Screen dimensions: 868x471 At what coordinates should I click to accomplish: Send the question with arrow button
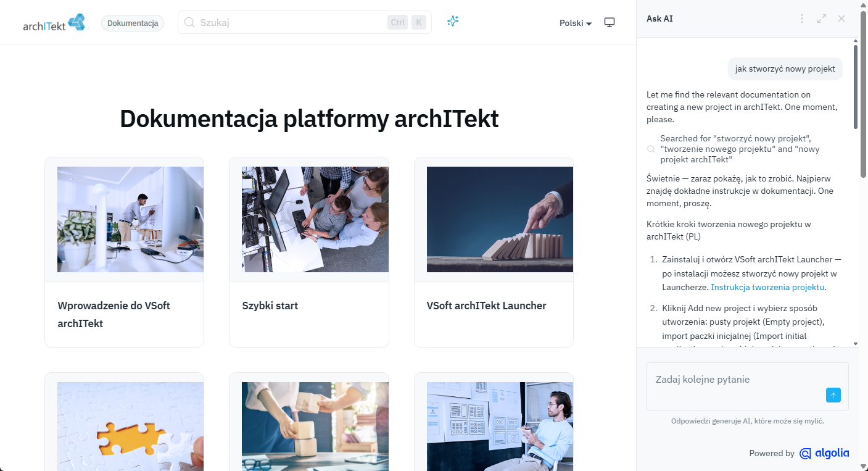[x=833, y=395]
